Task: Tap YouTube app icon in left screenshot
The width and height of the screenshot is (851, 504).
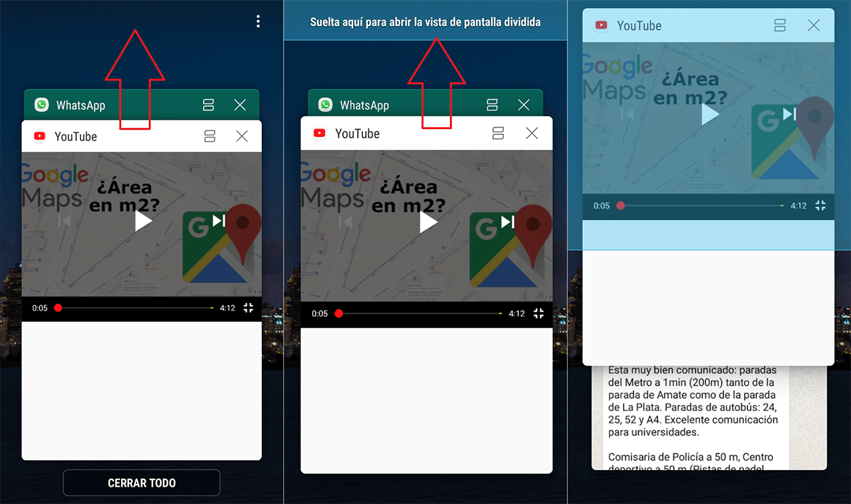Action: (x=39, y=136)
